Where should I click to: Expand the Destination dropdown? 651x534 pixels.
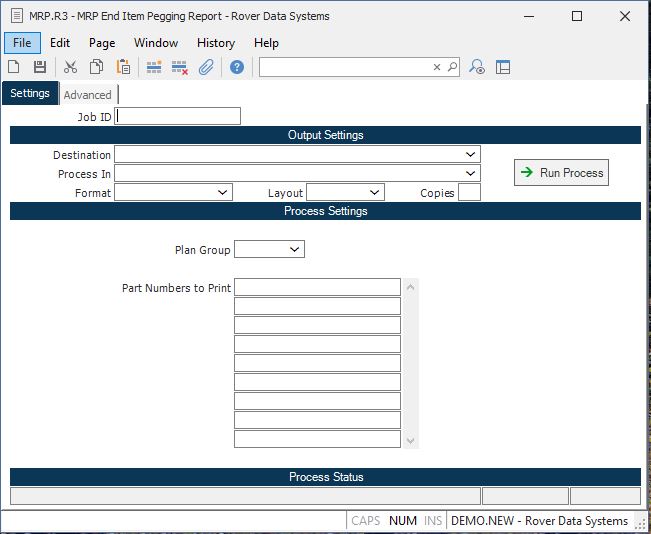470,155
